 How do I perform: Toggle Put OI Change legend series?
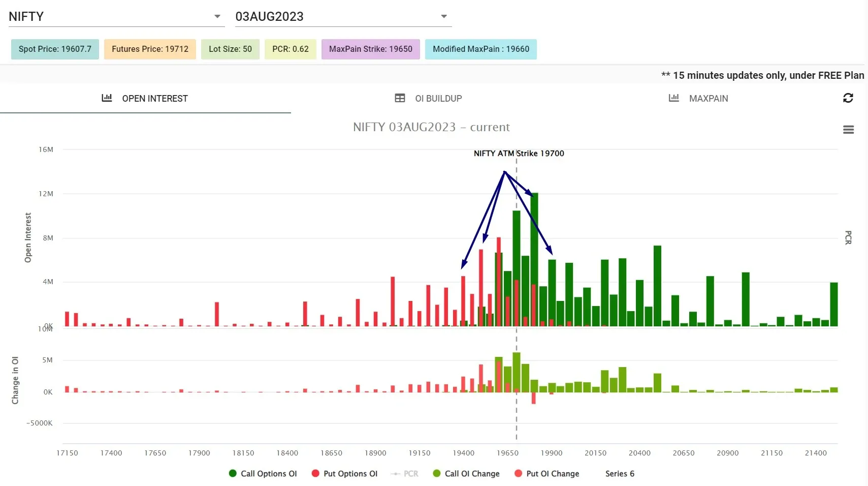(547, 474)
